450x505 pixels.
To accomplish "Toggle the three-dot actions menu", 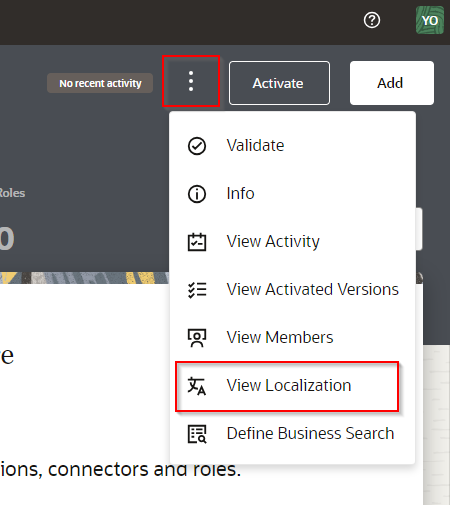I will pos(191,81).
